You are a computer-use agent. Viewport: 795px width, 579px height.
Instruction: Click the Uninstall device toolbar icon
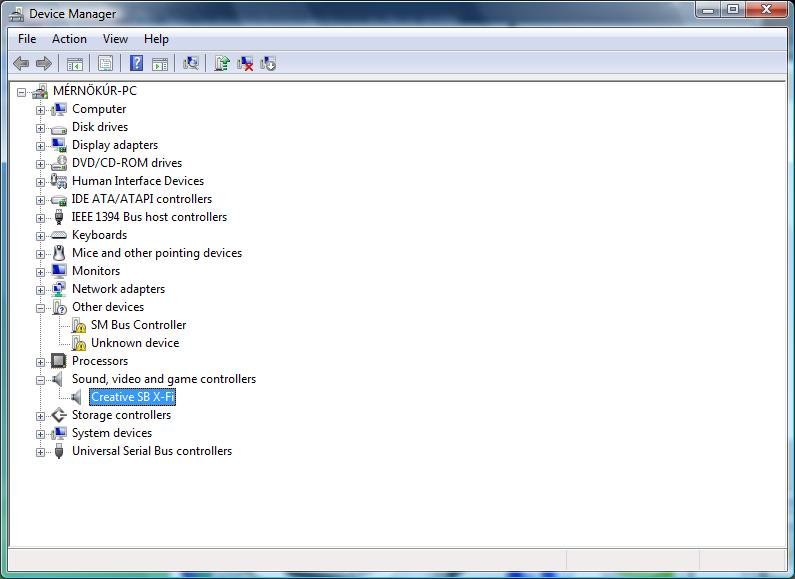tap(245, 63)
